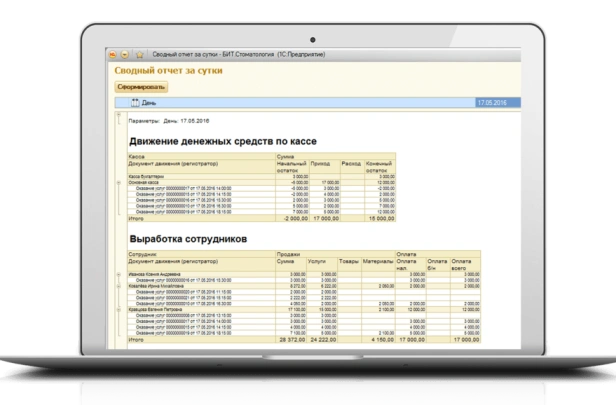
Task: Click the Расход column header
Action: 351,162
